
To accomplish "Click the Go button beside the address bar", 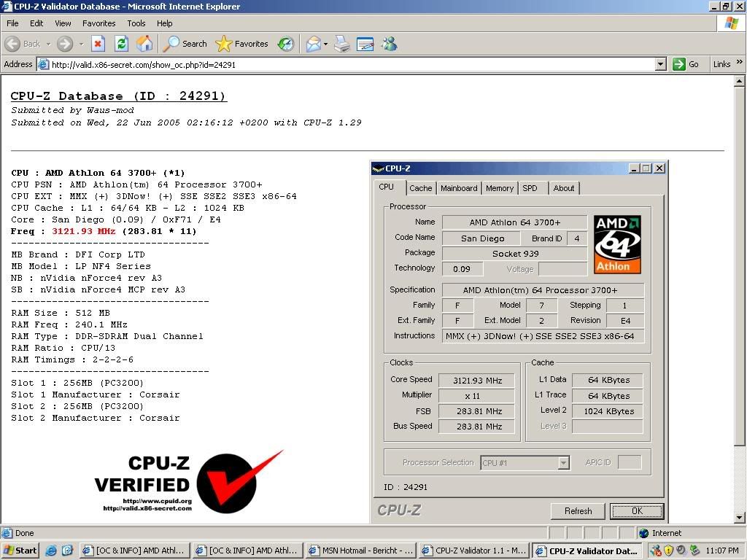I will [685, 64].
